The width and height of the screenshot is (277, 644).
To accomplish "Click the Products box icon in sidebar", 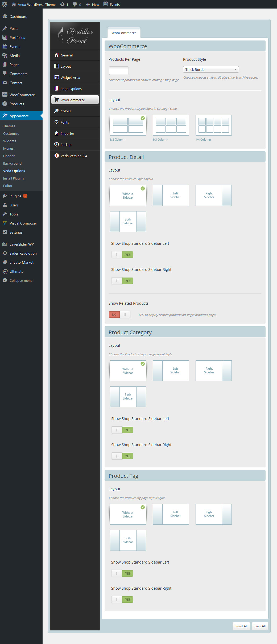I will pos(5,104).
